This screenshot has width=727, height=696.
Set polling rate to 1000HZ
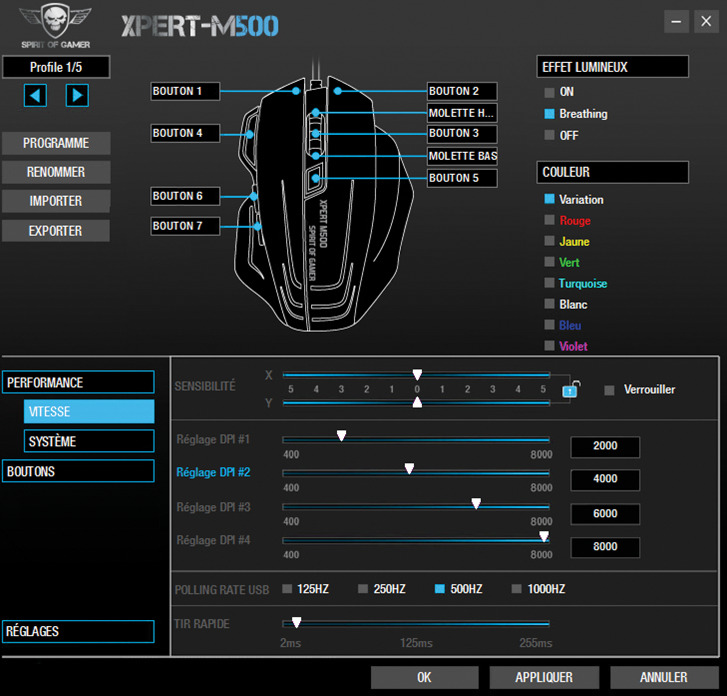coord(516,589)
